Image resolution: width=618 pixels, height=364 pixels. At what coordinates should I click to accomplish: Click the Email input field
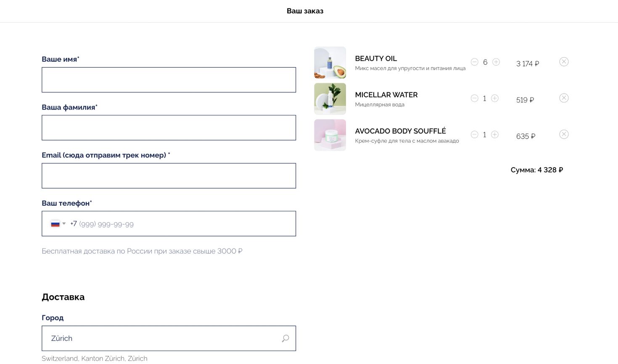pyautogui.click(x=169, y=175)
